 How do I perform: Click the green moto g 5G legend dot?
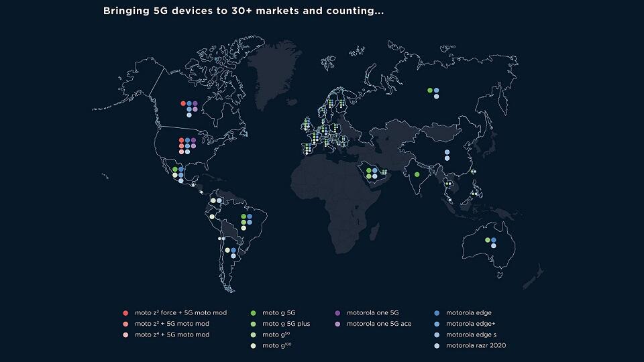[x=253, y=312]
